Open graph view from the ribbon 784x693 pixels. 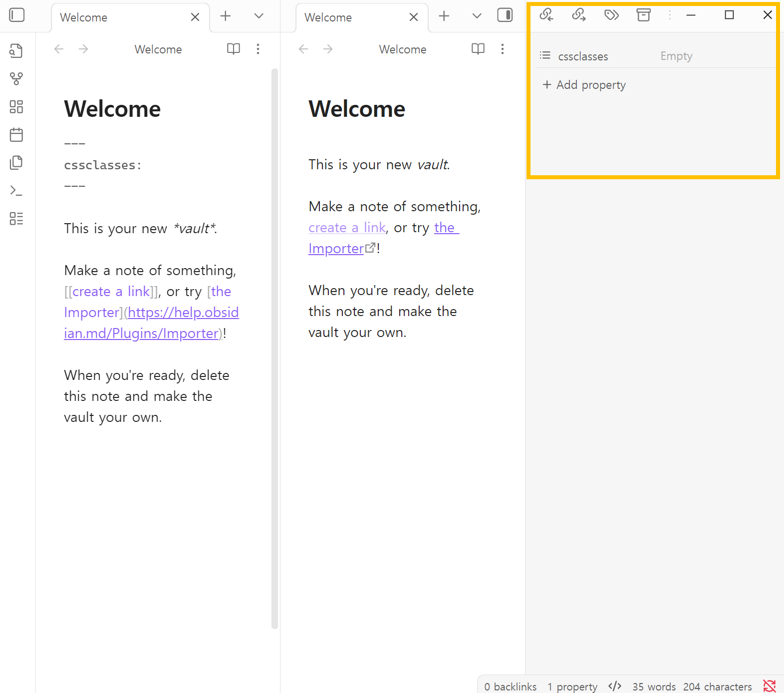(x=16, y=78)
